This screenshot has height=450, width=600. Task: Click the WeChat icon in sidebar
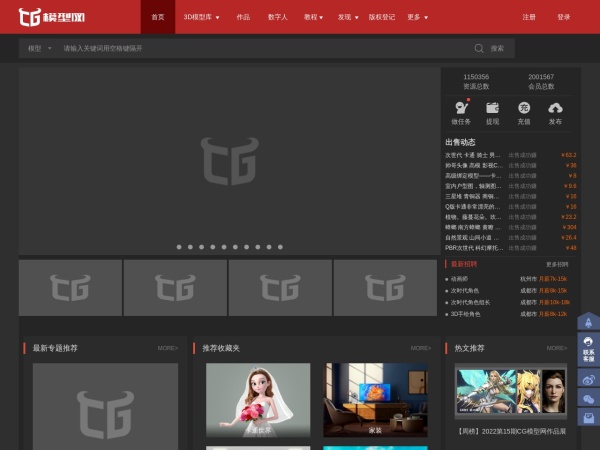click(589, 400)
